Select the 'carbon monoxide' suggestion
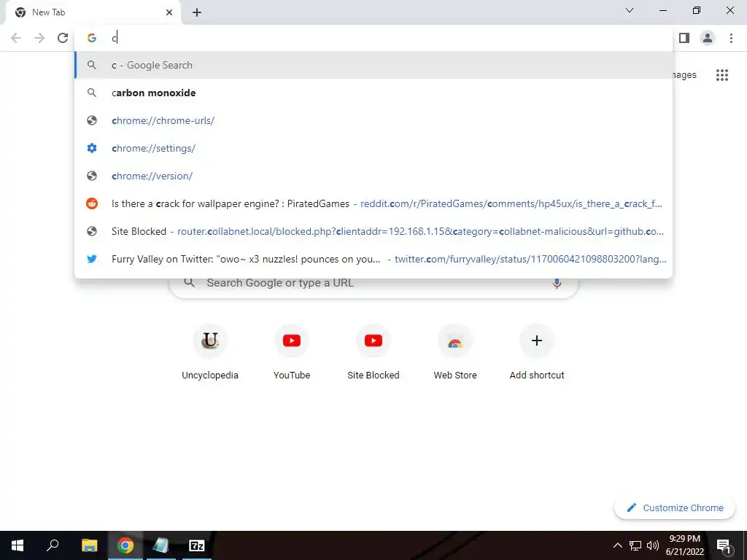The height and width of the screenshot is (560, 747). pyautogui.click(x=373, y=93)
